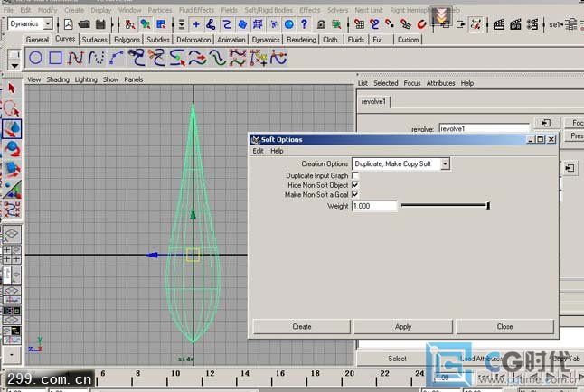Click the Weight value field
Image resolution: width=584 pixels, height=392 pixels.
tap(374, 206)
